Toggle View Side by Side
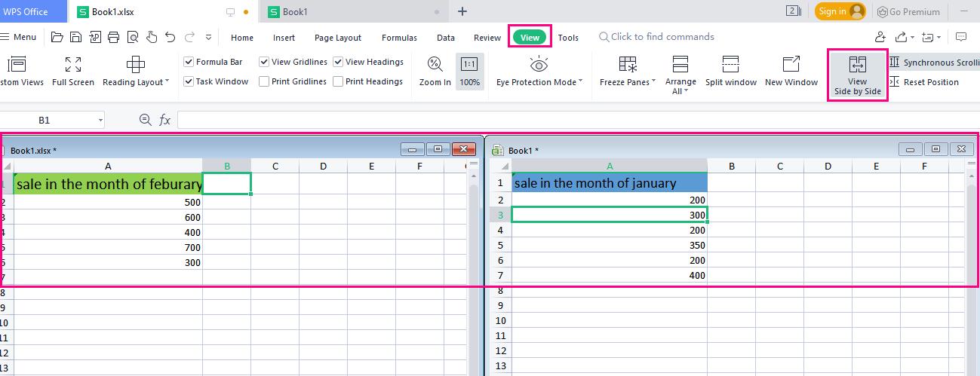980x376 pixels. [x=858, y=75]
